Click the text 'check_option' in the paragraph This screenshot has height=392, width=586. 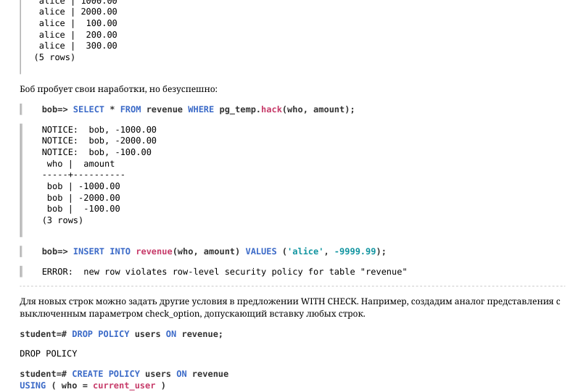click(173, 314)
